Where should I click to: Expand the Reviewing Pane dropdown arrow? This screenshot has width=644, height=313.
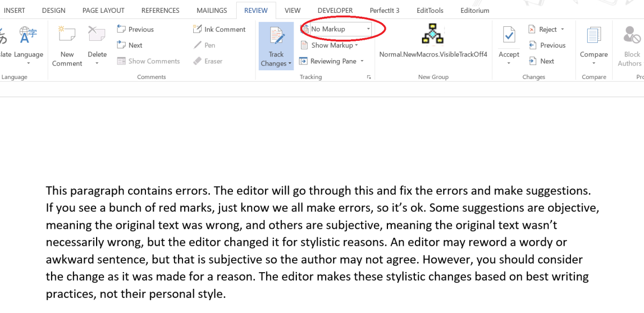coord(362,61)
